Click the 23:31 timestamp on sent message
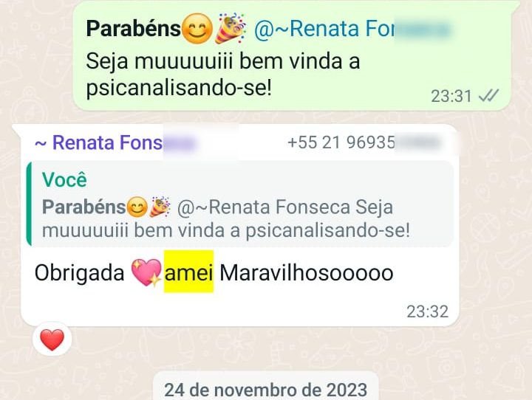Viewport: 532px width, 400px height. (451, 96)
